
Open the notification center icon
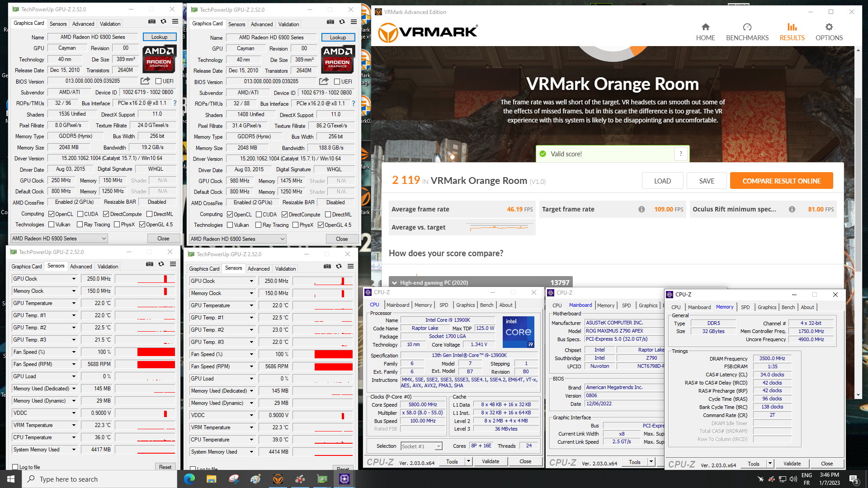854,479
